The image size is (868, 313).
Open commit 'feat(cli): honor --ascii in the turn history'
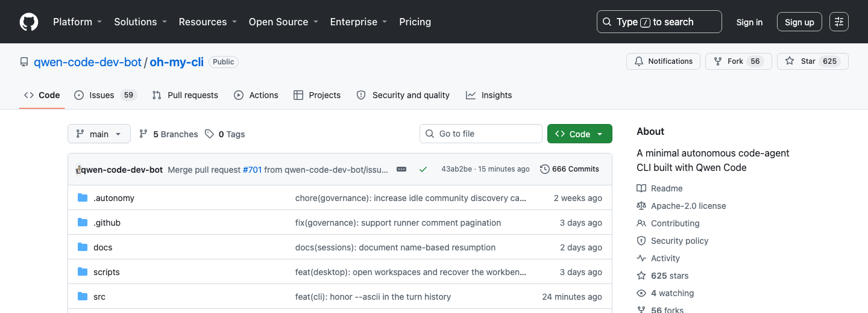click(373, 297)
